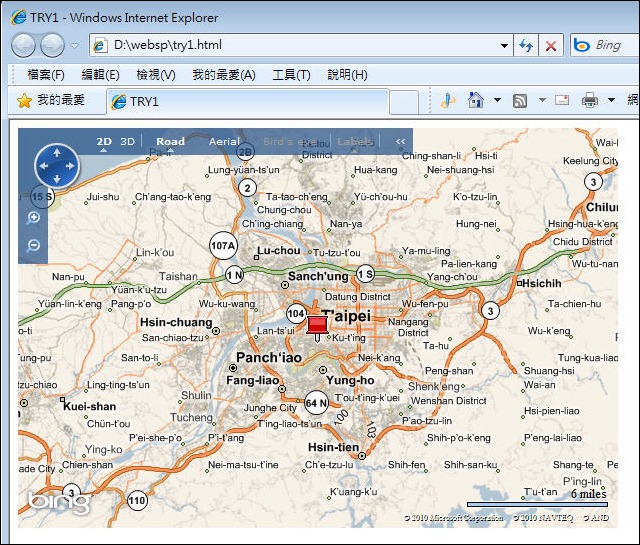Screen dimensions: 640x545
Task: Click the Hsin-chuang map label
Action: 176,323
